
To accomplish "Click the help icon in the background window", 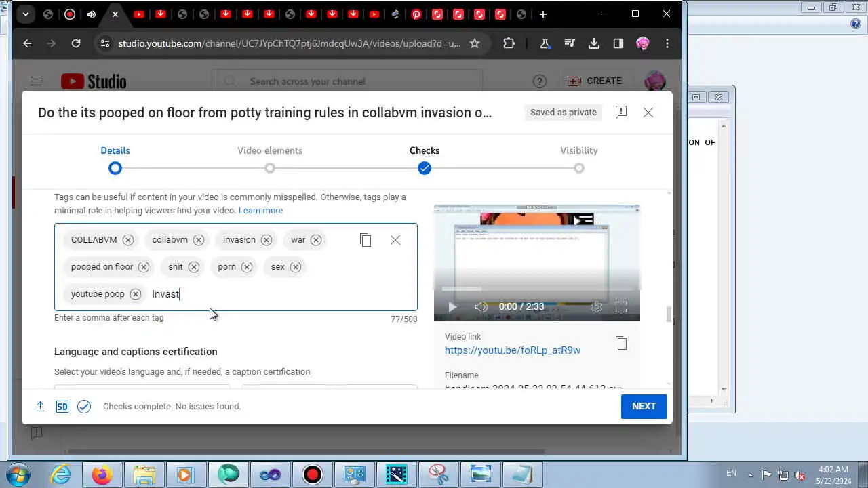I will coord(855,24).
